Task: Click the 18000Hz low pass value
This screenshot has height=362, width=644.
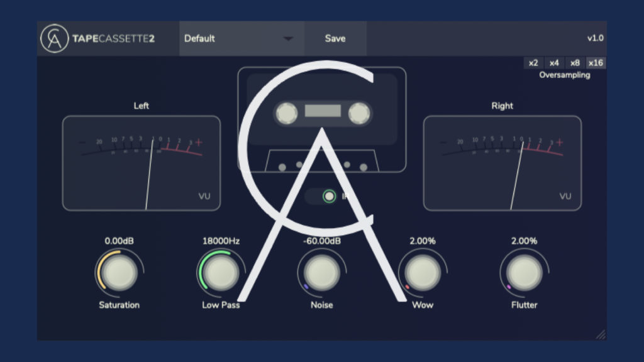Action: (221, 241)
